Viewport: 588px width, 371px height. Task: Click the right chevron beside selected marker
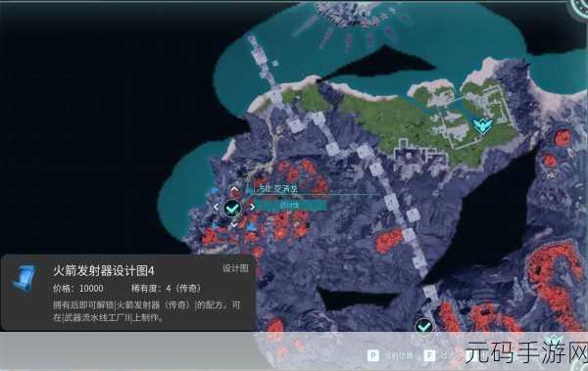tap(252, 207)
